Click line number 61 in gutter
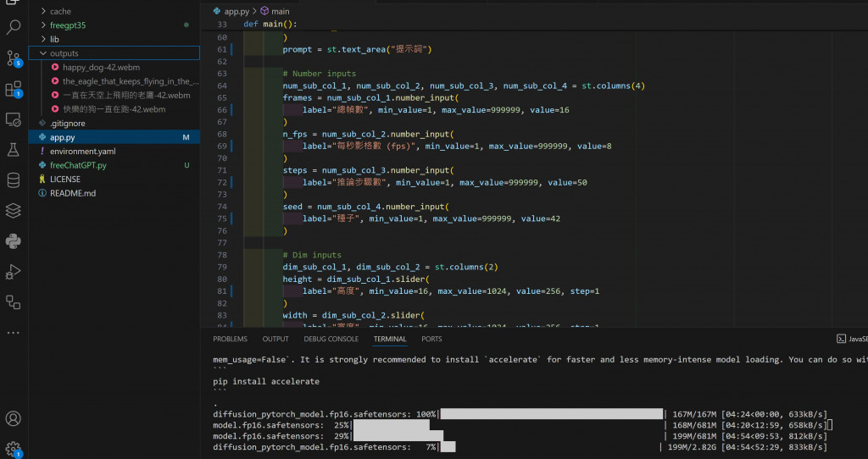The image size is (868, 459). pos(222,49)
